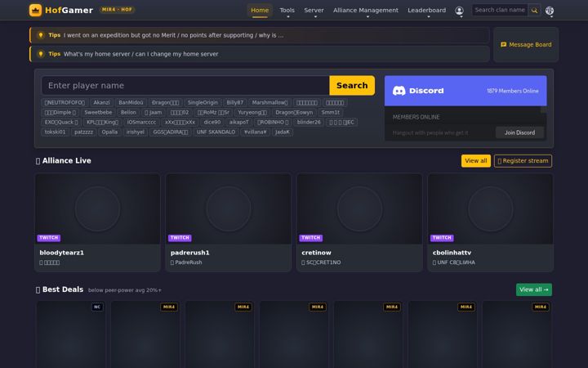Click the TWITCH badge on bloodytearz1 stream
Viewport: 588px width, 368px height.
pyautogui.click(x=49, y=238)
